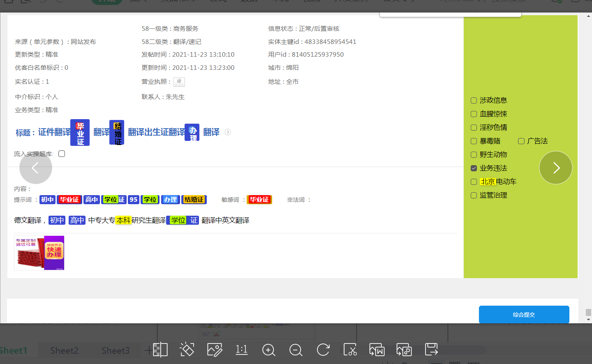
Task: Select the 野生动物 checkbox
Action: pos(474,154)
